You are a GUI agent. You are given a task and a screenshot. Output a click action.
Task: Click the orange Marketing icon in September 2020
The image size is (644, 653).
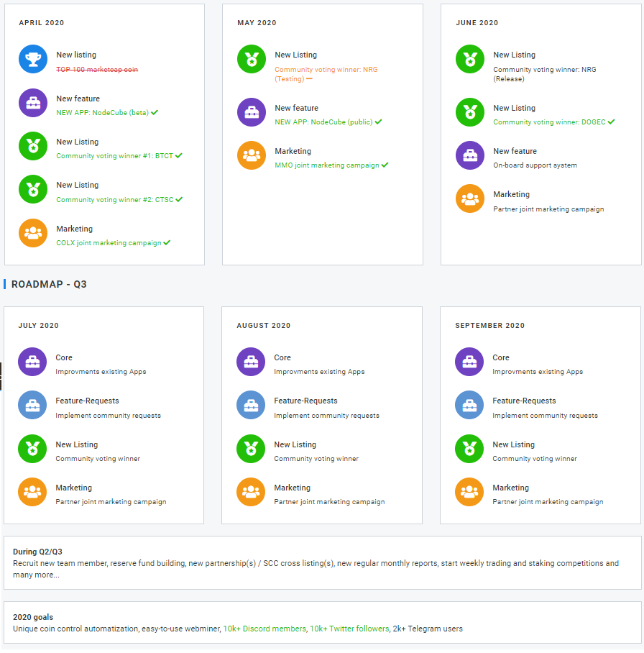click(469, 492)
